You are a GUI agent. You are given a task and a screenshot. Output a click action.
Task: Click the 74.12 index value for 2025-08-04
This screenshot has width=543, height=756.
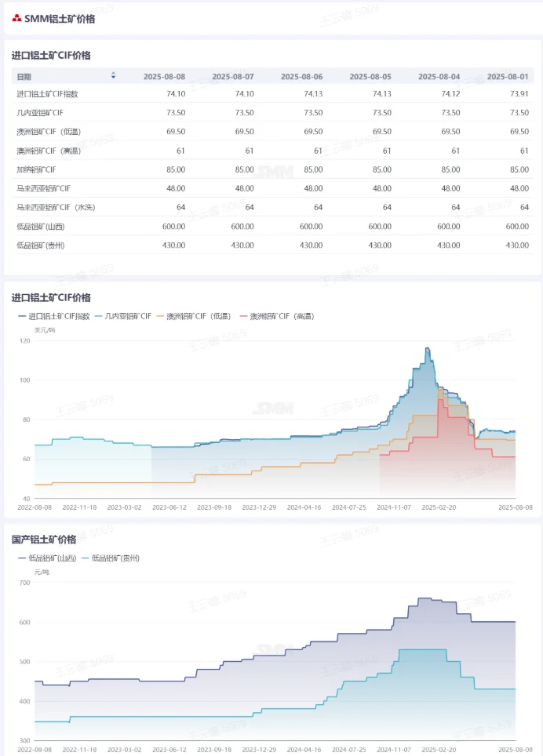[450, 94]
